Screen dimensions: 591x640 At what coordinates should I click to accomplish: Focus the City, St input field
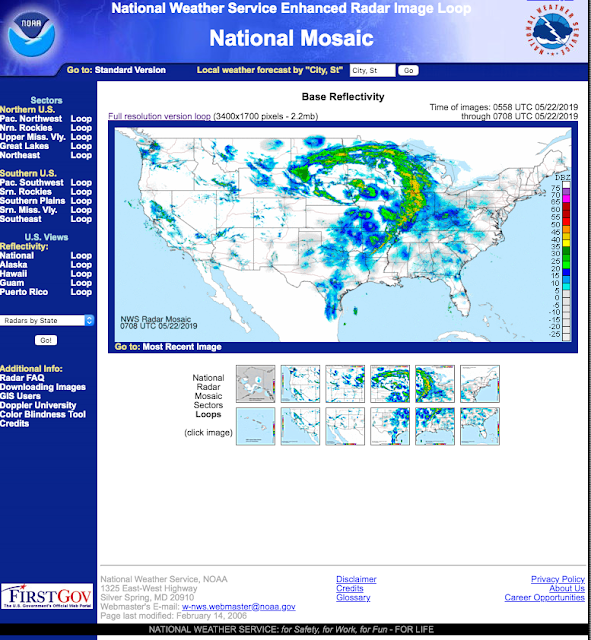pyautogui.click(x=372, y=70)
